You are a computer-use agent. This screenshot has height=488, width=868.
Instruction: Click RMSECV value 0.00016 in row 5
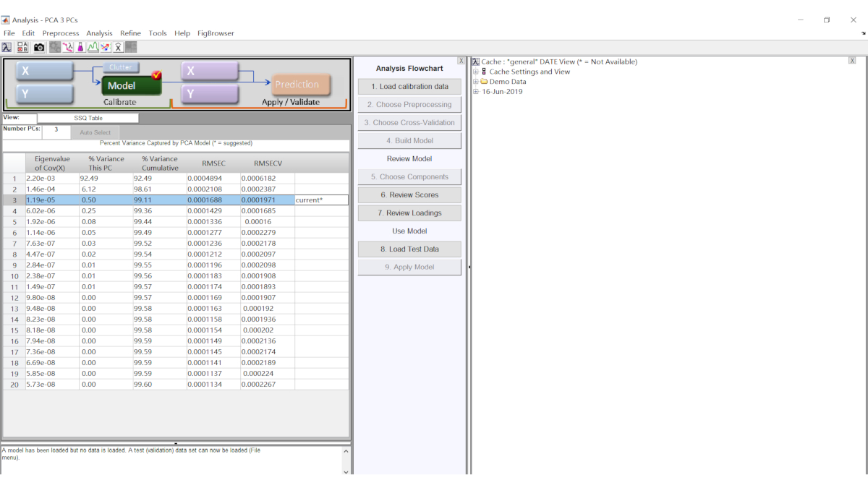coord(268,221)
